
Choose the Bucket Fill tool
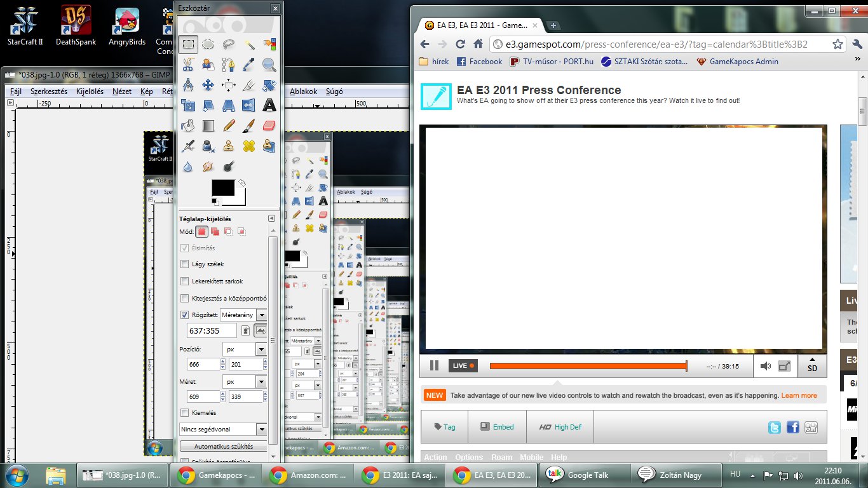[x=188, y=125]
